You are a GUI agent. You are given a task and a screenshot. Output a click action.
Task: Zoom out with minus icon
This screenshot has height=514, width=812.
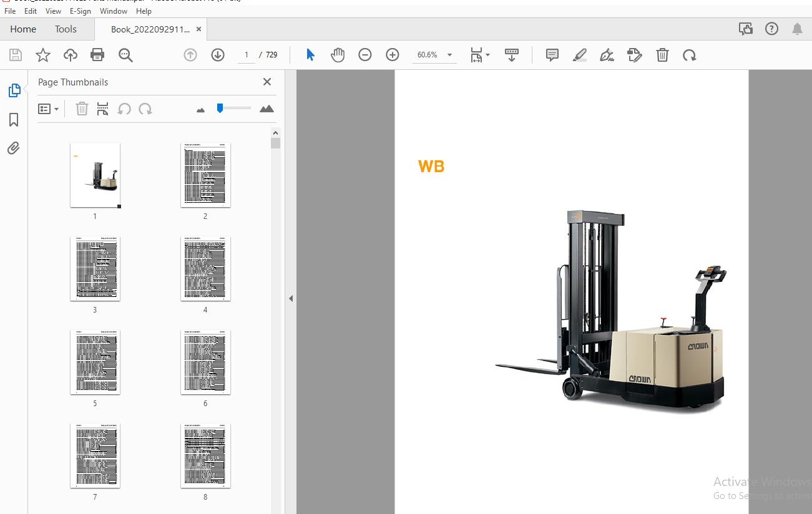[365, 55]
